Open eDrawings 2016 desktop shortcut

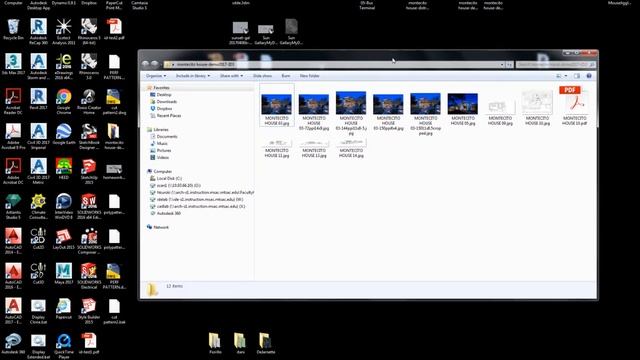coord(64,66)
